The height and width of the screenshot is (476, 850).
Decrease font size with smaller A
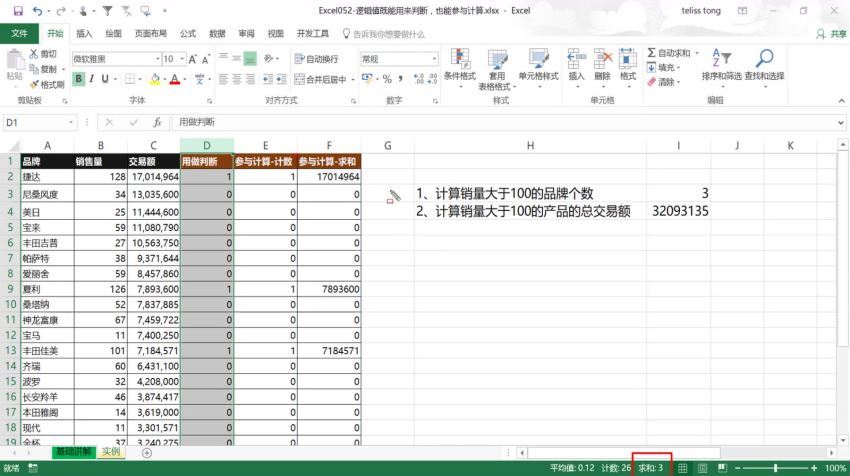[206, 59]
